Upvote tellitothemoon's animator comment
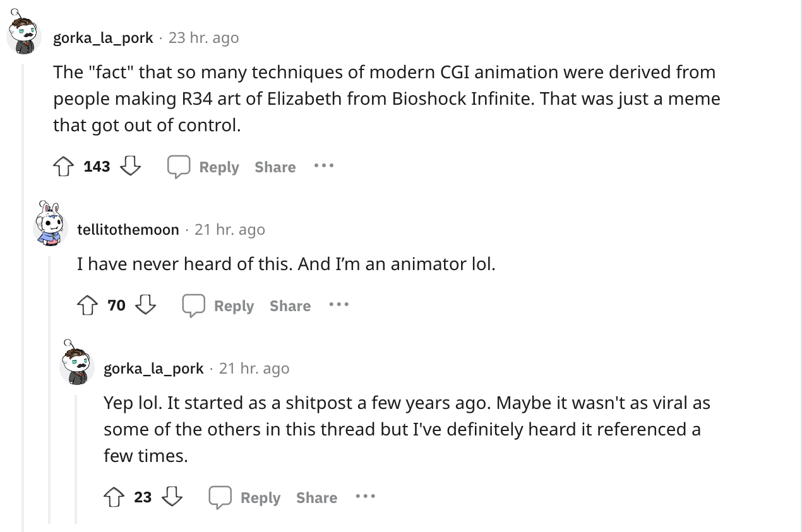Image resolution: width=802 pixels, height=532 pixels. (x=87, y=305)
